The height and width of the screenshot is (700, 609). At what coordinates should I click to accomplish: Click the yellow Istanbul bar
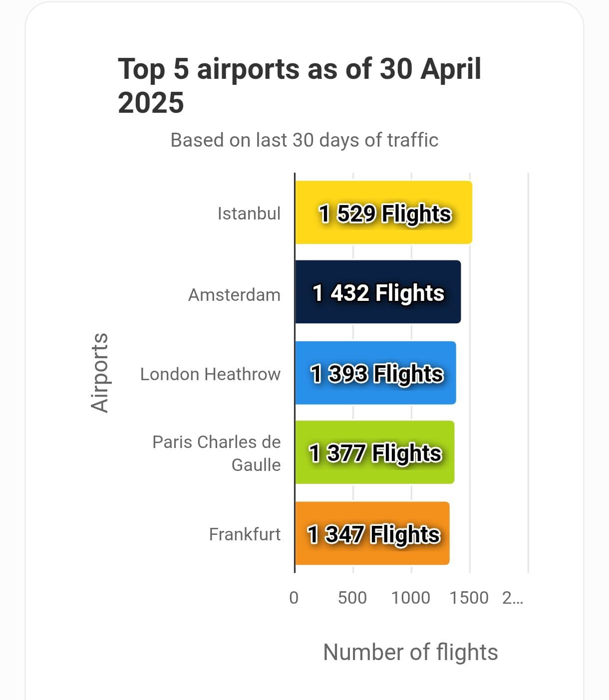coord(383,213)
